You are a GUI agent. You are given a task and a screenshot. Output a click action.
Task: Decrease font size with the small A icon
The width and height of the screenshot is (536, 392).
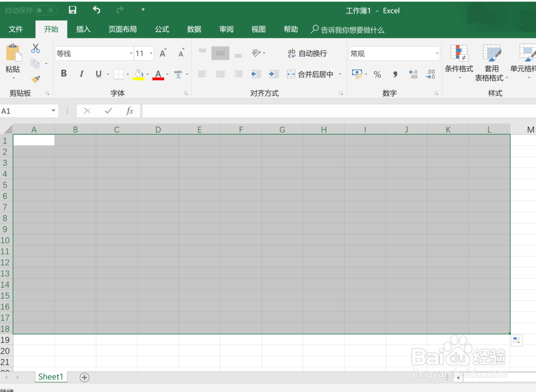pyautogui.click(x=181, y=53)
